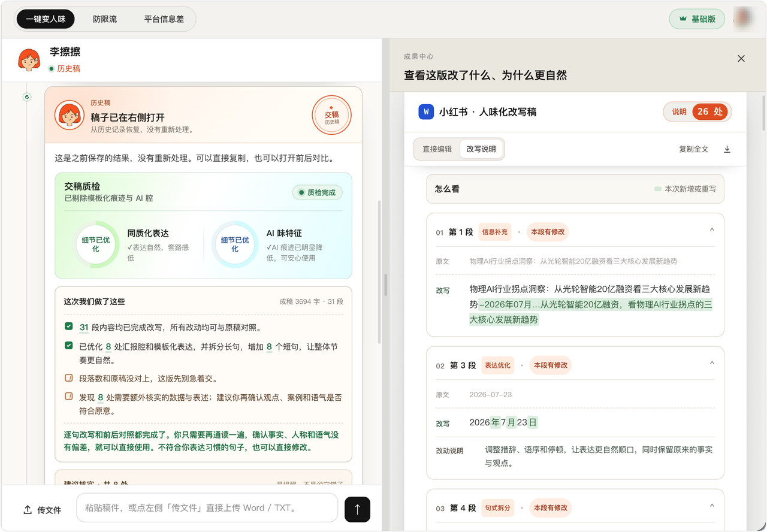The width and height of the screenshot is (767, 532).
Task: Click the 同质化表达 progress ring
Action: pos(96,244)
